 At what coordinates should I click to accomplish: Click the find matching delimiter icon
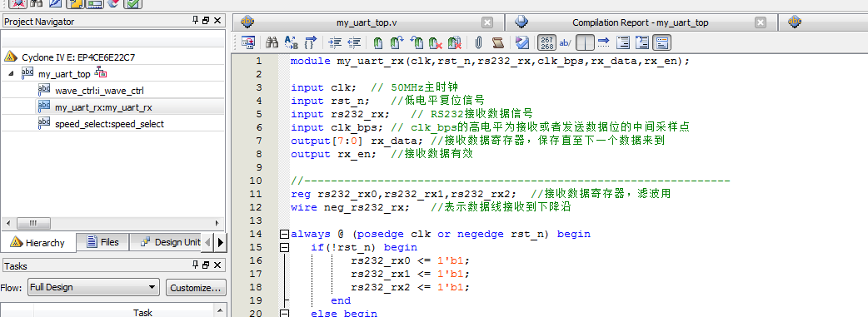pyautogui.click(x=310, y=42)
